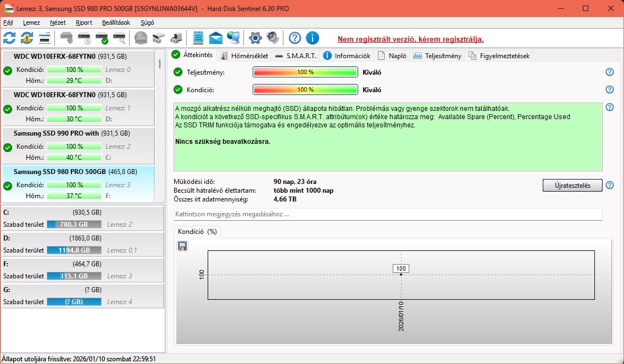The width and height of the screenshot is (624, 364).
Task: Open the Lemez menu
Action: [x=31, y=23]
